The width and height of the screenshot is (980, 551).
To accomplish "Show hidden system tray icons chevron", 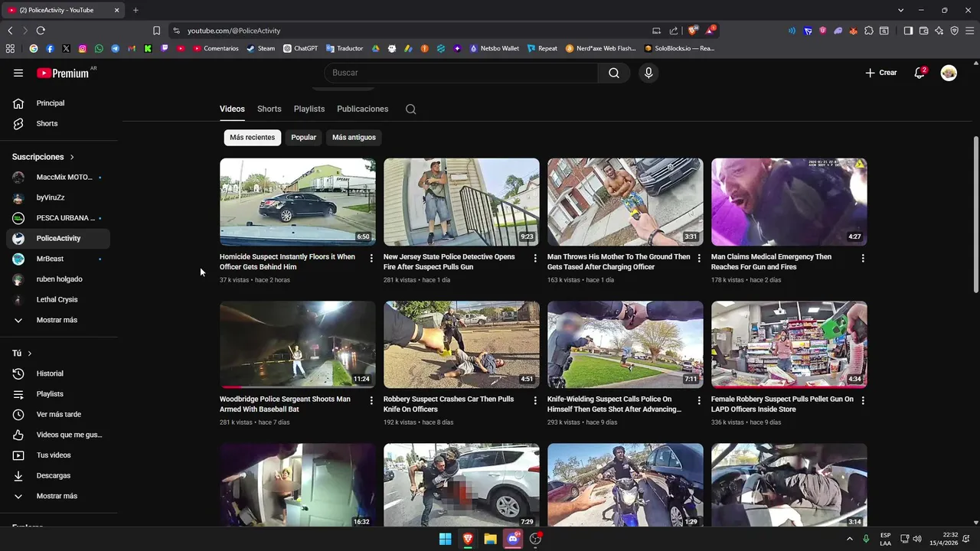I will tap(849, 539).
